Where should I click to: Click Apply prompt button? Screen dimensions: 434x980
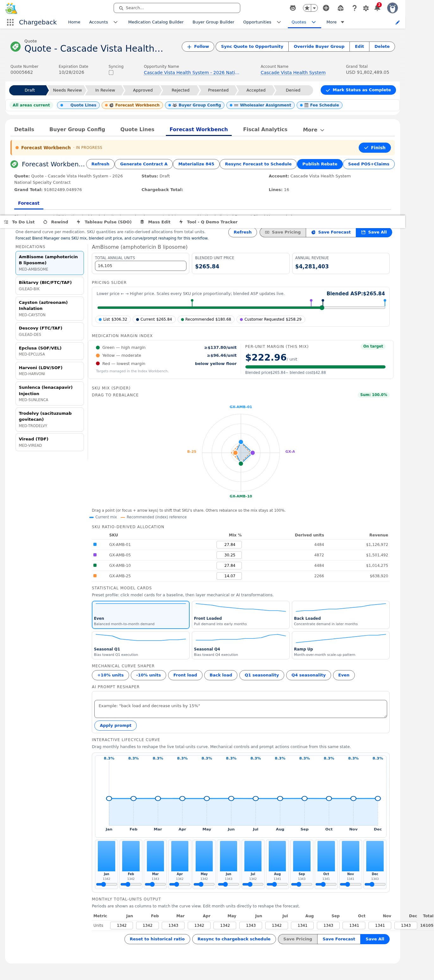116,726
